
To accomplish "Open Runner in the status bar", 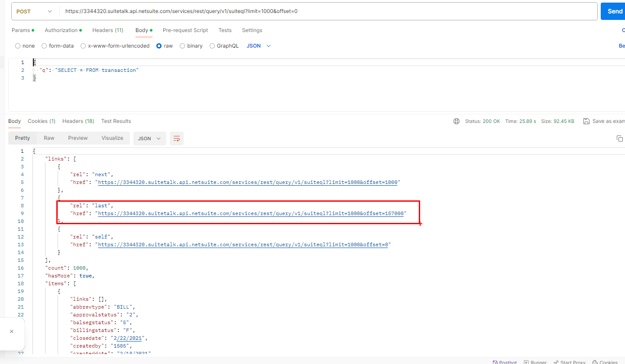I will [x=535, y=362].
